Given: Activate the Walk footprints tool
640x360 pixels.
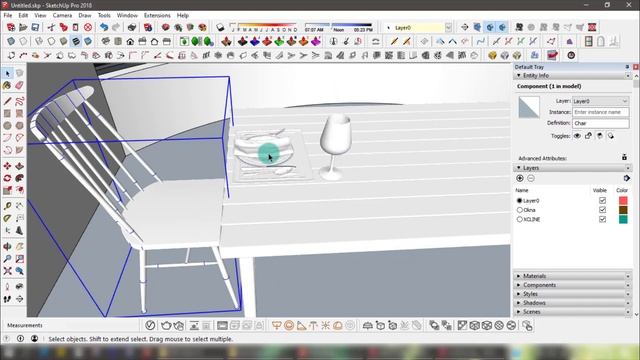Looking at the screenshot, I should click(x=7, y=299).
